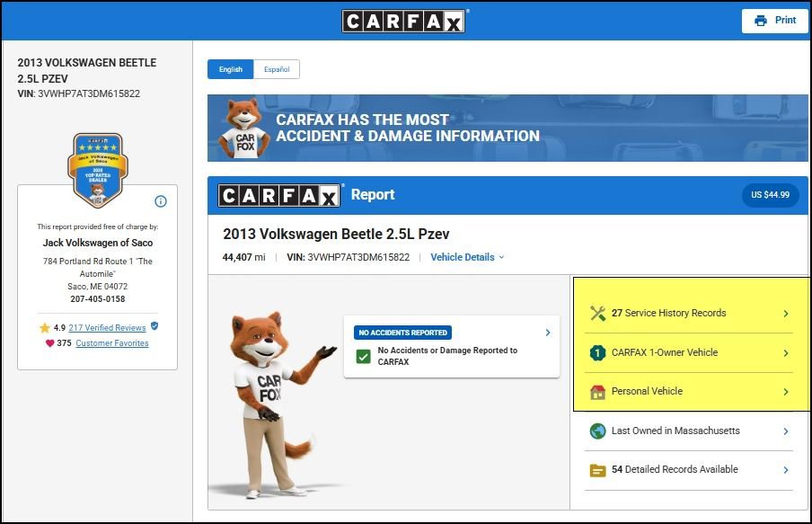
Task: Click the yellow folder detailed records icon
Action: [597, 471]
